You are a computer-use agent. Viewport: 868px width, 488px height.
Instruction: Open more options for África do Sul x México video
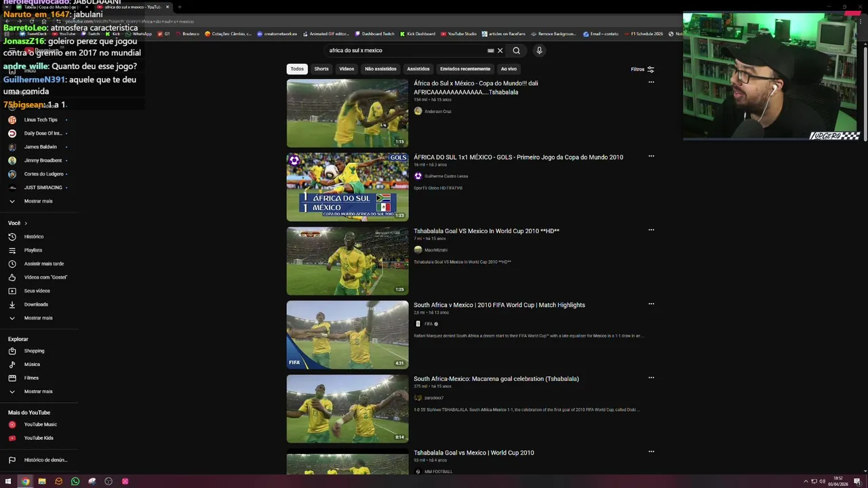[651, 82]
